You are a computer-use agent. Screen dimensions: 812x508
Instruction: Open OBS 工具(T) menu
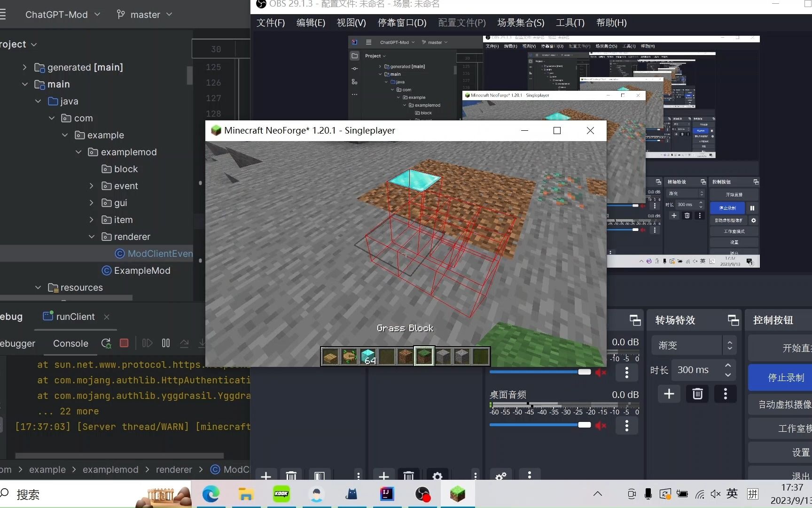click(570, 23)
